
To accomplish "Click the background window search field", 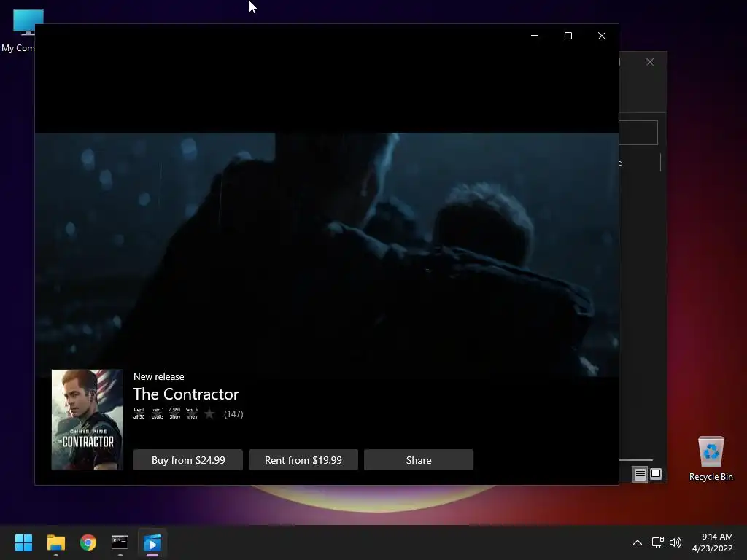I will [638, 133].
